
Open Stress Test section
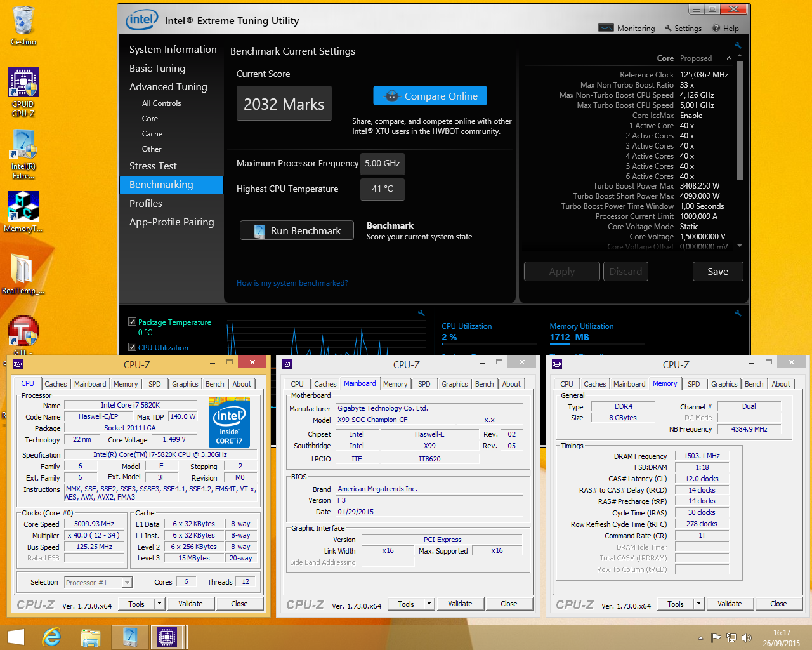[x=153, y=166]
